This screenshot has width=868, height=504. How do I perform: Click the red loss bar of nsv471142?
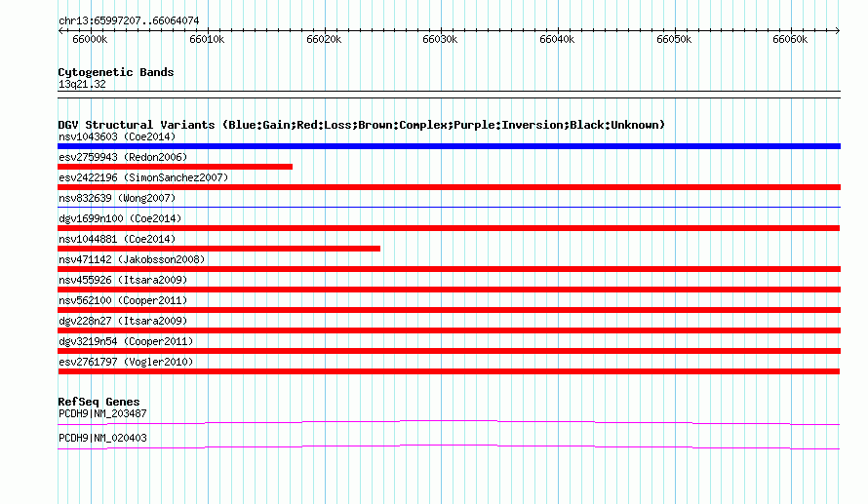(449, 269)
